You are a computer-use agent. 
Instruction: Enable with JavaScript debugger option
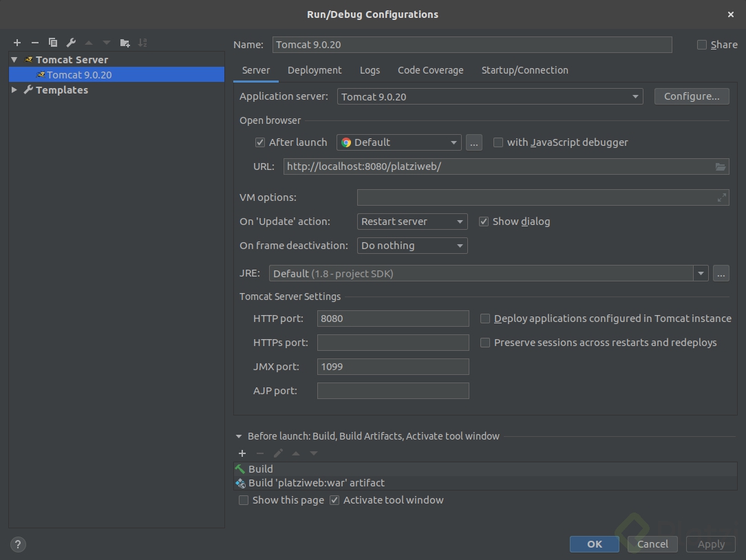498,142
